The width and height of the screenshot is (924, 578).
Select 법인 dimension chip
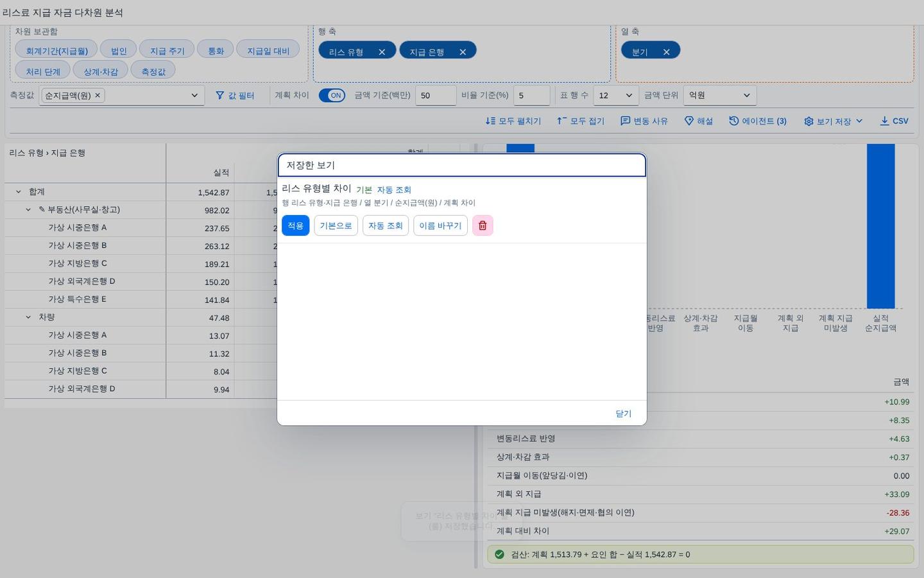pyautogui.click(x=119, y=51)
